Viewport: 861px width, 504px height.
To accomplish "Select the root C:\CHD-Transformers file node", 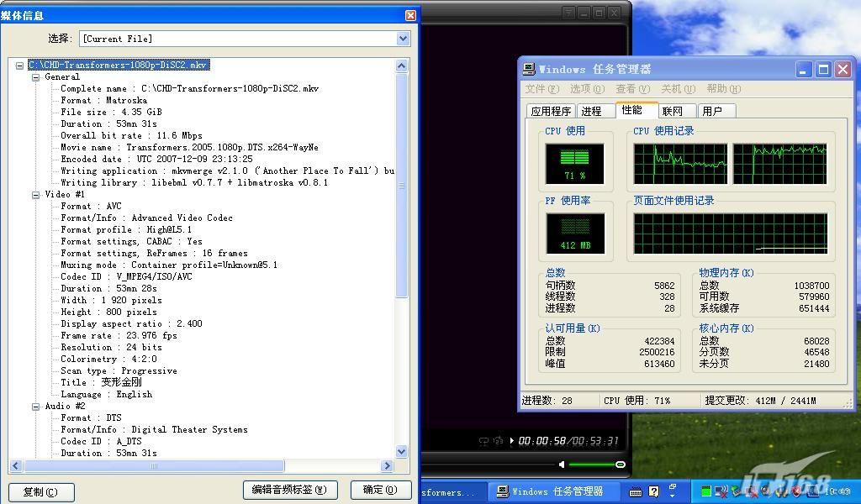I will 119,66.
